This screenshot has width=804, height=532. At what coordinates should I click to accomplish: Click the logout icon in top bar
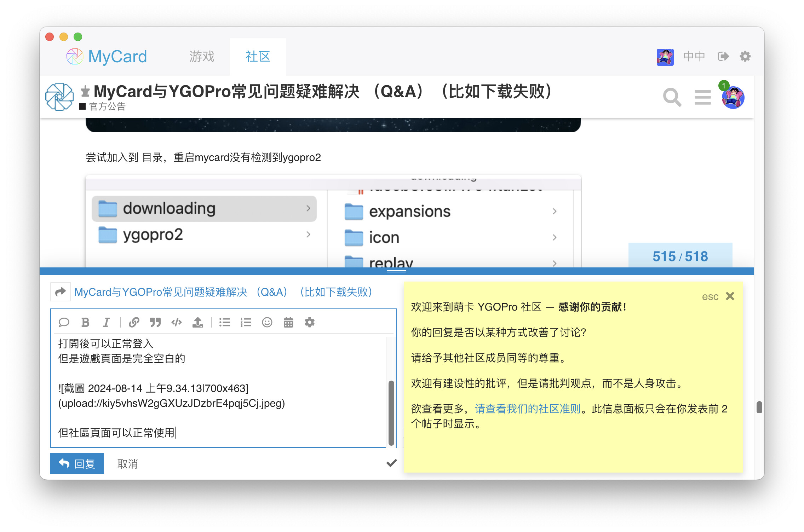pos(723,57)
